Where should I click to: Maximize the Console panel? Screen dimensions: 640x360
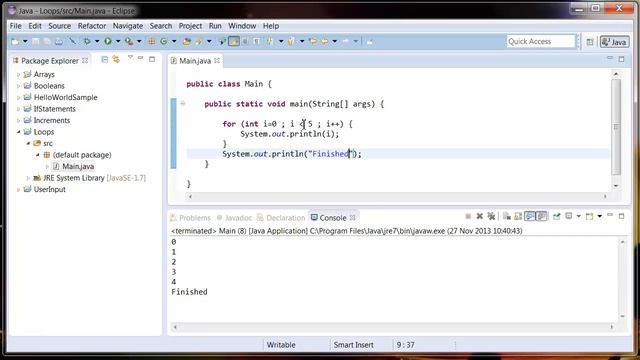621,216
